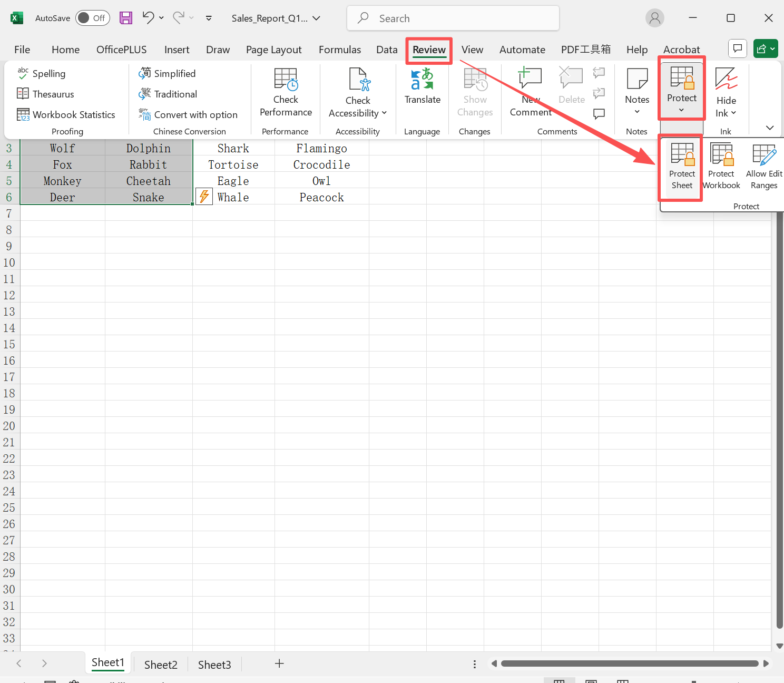Viewport: 784px width, 683px height.
Task: Open the Page Layout tab
Action: coord(273,50)
